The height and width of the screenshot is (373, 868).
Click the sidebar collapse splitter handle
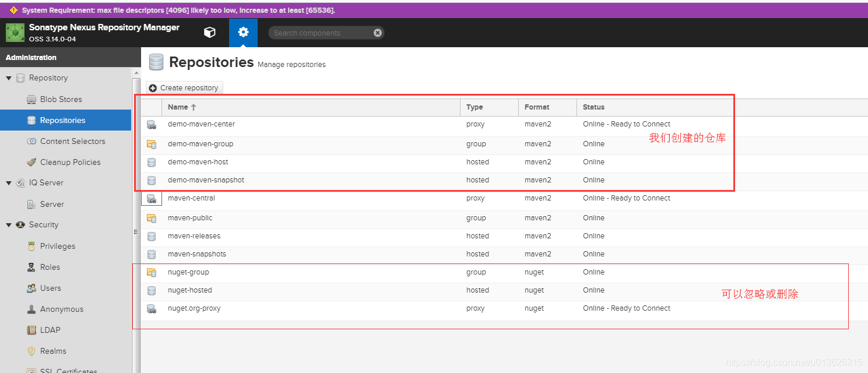click(x=136, y=232)
